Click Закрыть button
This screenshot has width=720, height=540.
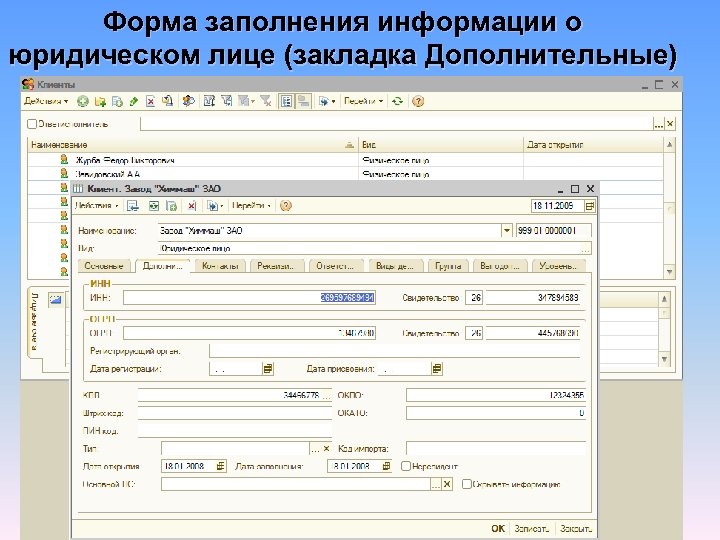576,529
